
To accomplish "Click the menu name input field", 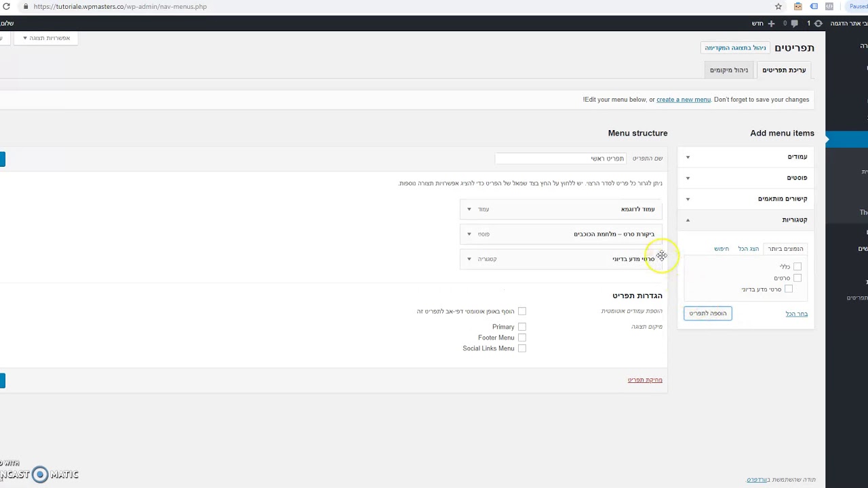I will click(x=560, y=158).
